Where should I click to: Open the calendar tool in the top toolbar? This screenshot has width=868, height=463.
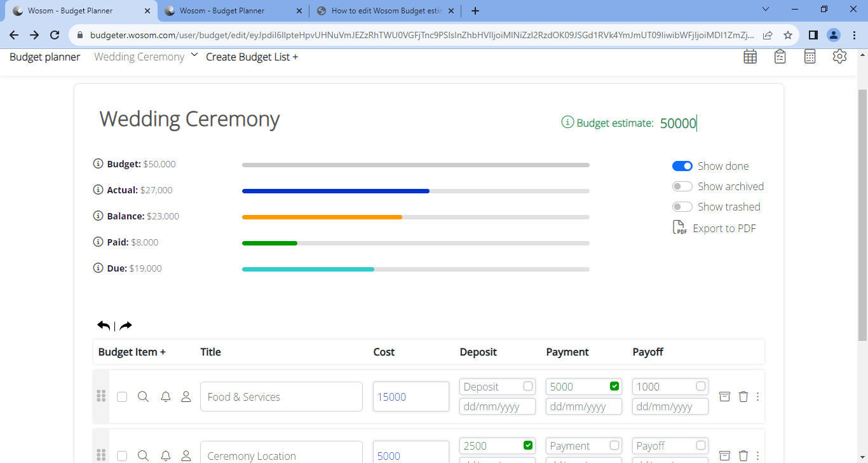tap(750, 56)
